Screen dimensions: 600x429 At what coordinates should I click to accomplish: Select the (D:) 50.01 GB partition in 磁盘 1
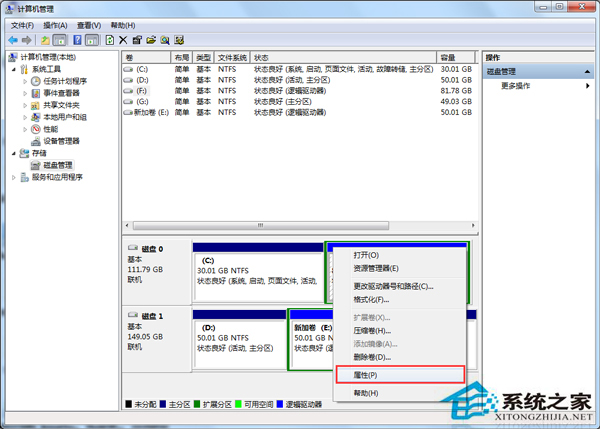click(240, 339)
